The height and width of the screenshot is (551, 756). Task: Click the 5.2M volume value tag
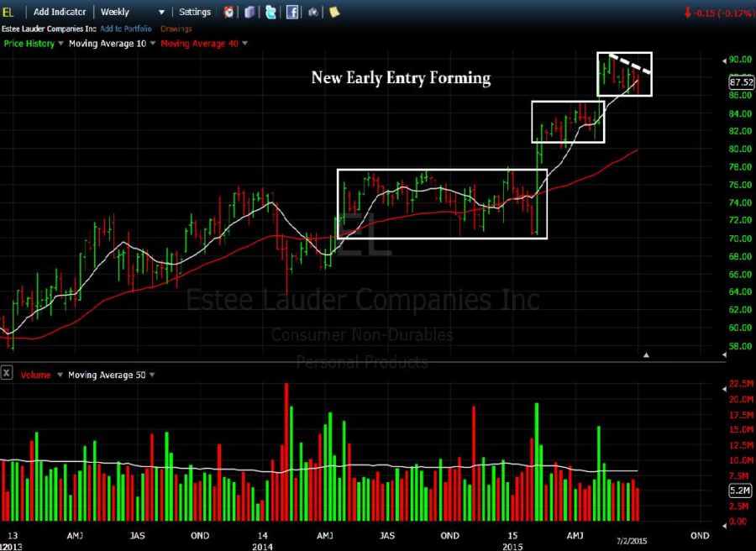pos(741,491)
